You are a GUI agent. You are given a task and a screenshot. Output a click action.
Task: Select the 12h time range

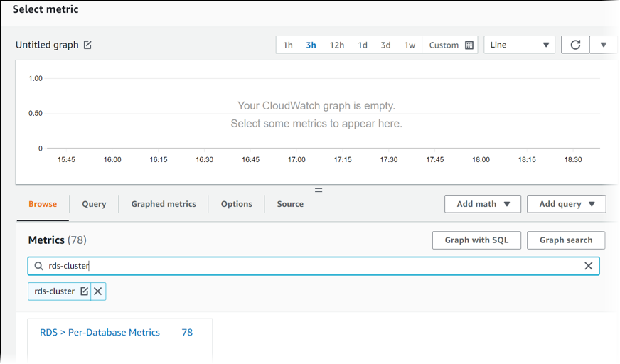[x=336, y=45]
